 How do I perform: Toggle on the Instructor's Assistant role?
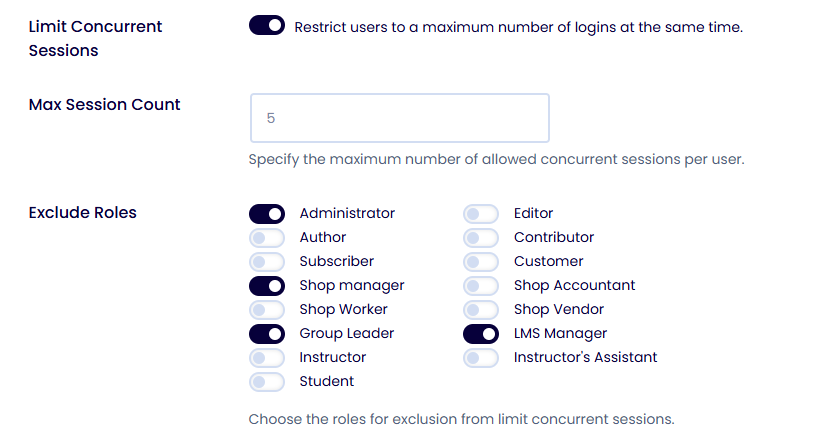[x=481, y=357]
